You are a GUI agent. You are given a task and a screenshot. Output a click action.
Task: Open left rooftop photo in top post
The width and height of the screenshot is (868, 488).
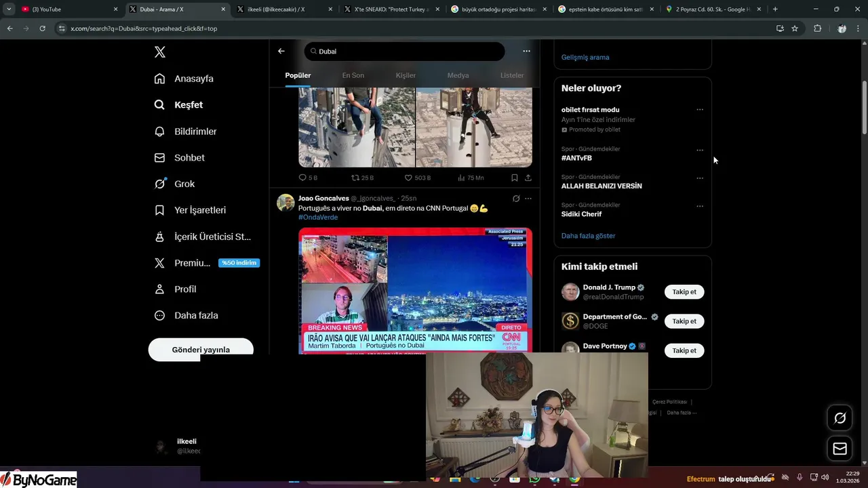click(357, 127)
